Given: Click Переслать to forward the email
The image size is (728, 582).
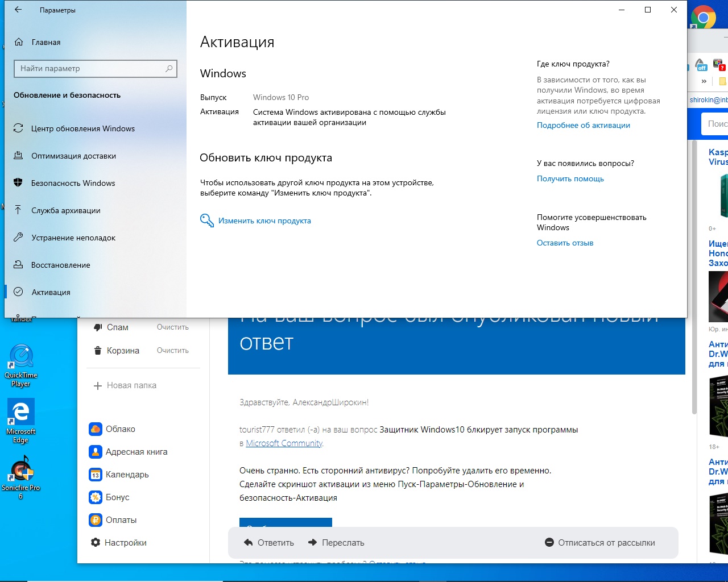Looking at the screenshot, I should pos(336,543).
